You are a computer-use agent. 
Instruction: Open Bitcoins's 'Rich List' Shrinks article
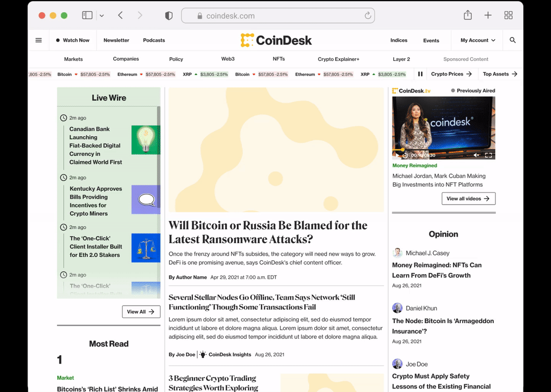point(107,389)
